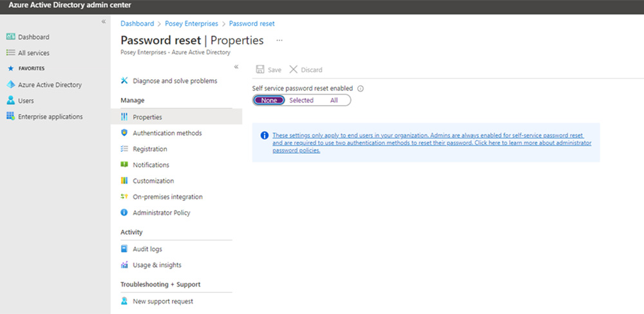Open Dashboard in the left sidebar
644x314 pixels.
(33, 37)
